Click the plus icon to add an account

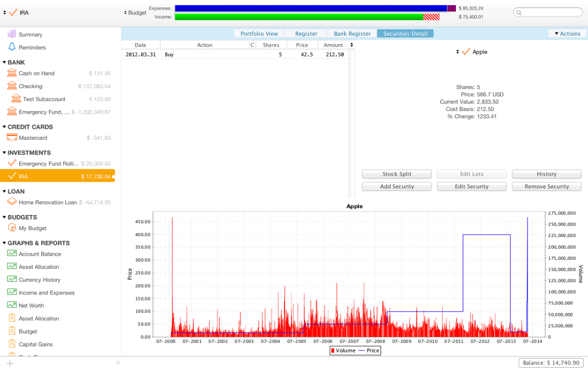(x=10, y=363)
